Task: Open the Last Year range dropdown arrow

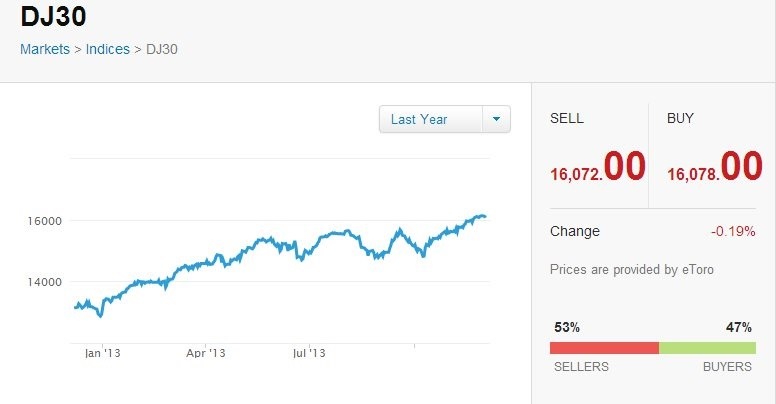Action: coord(497,119)
